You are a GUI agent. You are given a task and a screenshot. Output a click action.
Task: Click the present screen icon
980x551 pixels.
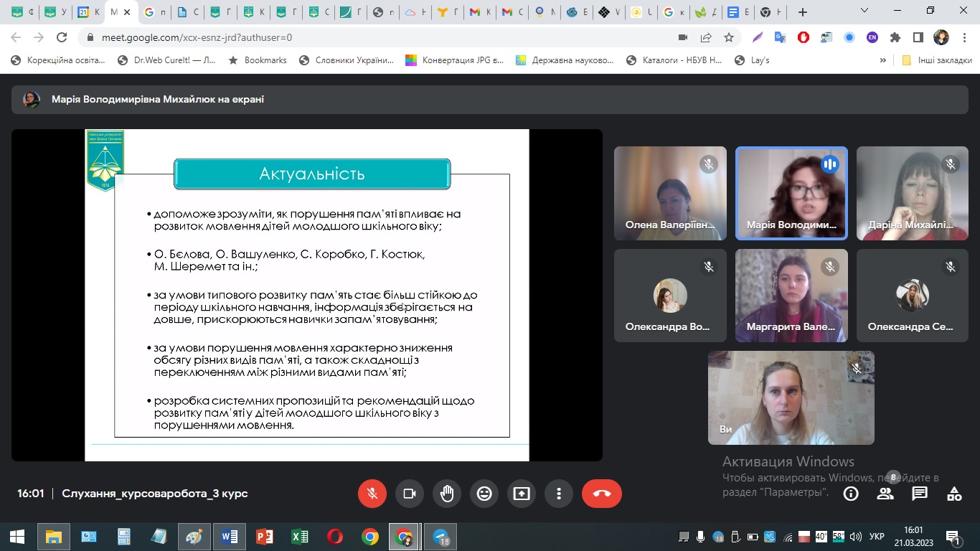522,494
